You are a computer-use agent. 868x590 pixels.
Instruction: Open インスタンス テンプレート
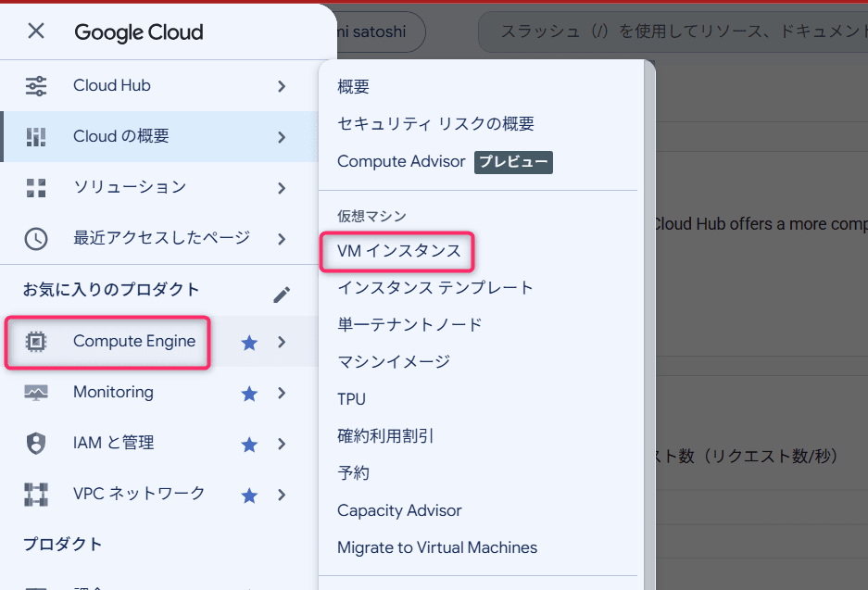tap(435, 288)
